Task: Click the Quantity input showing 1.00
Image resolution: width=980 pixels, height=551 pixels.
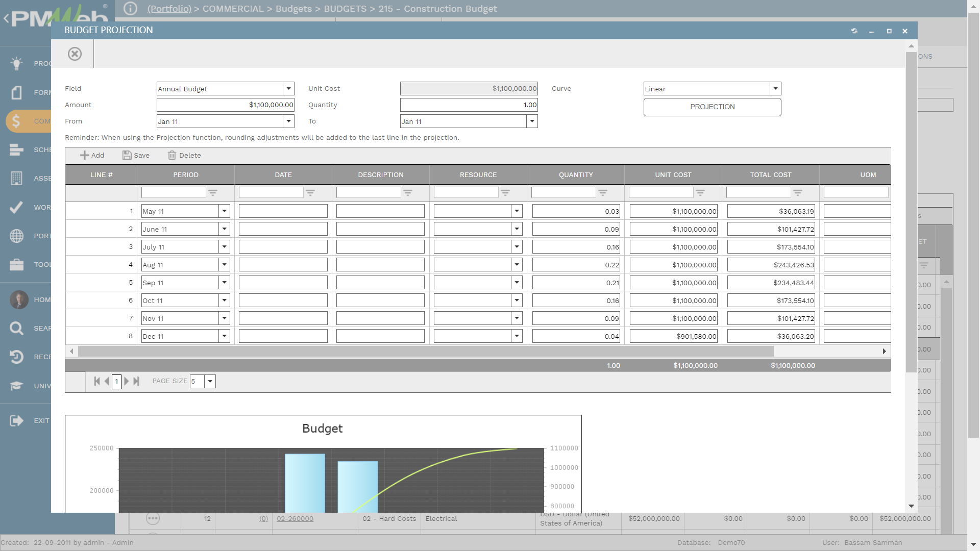Action: 469,105
